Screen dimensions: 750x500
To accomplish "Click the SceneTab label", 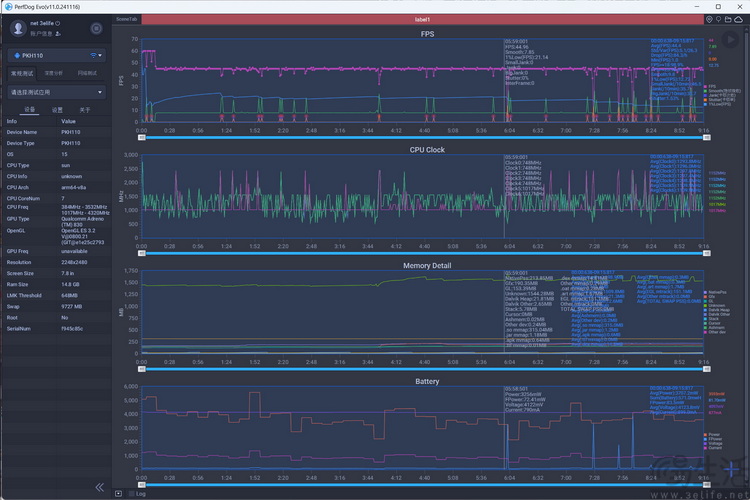I will click(x=126, y=19).
